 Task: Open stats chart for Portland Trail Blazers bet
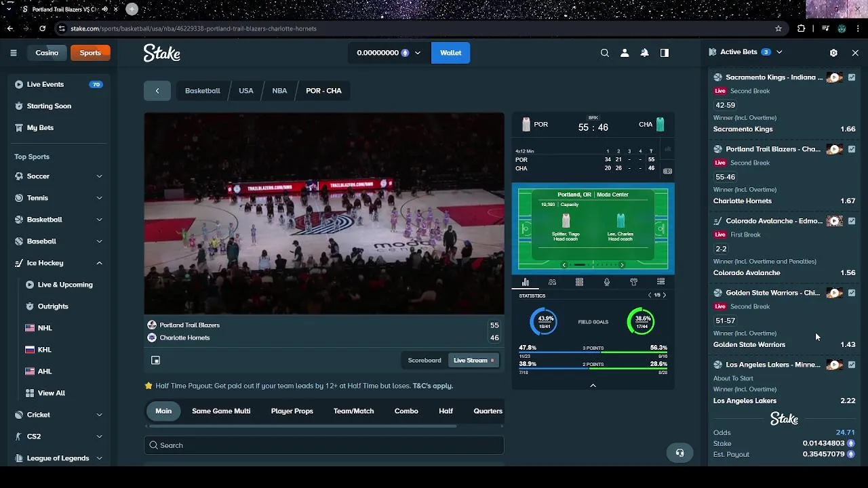tap(852, 149)
